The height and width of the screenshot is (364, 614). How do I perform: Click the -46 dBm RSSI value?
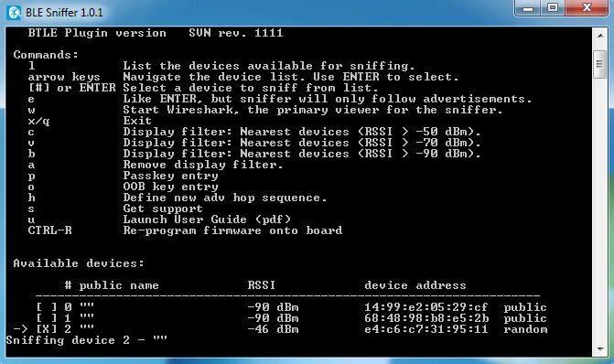tap(273, 329)
